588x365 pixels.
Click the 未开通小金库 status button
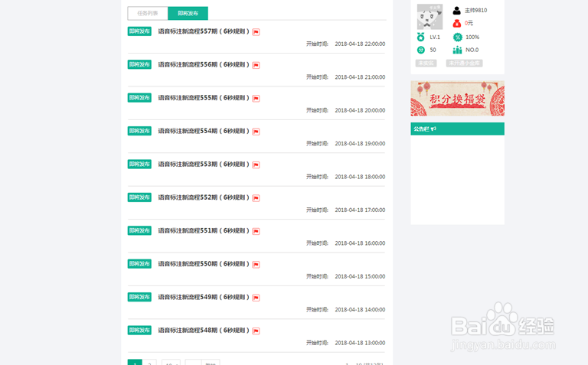[464, 63]
